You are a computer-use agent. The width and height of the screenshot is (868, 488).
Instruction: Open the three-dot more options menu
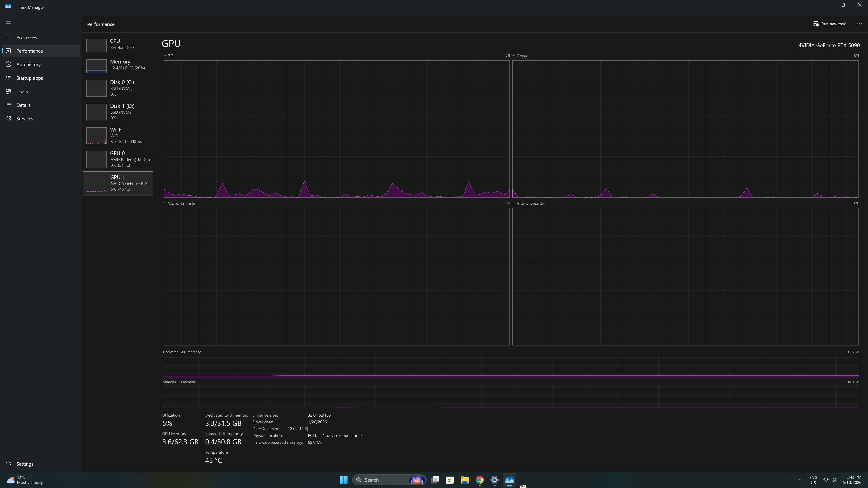coord(859,24)
